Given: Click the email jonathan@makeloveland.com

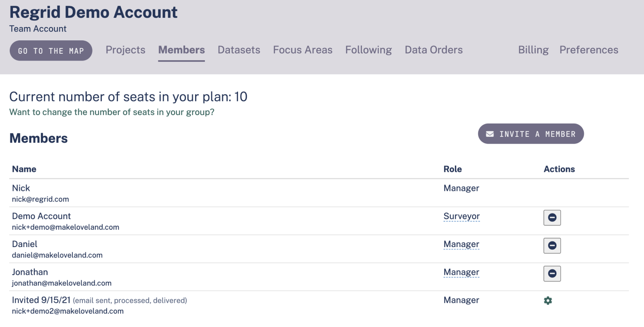Looking at the screenshot, I should click(x=61, y=283).
